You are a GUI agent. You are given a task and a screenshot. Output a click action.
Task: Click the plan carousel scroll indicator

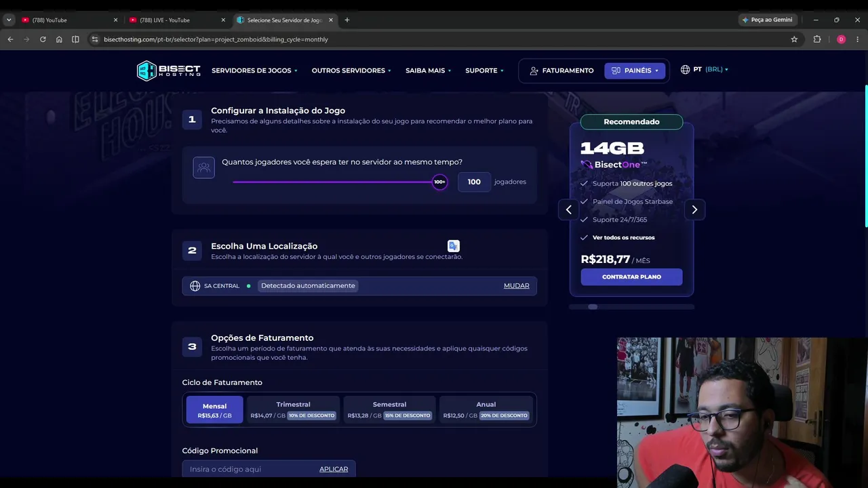(593, 307)
